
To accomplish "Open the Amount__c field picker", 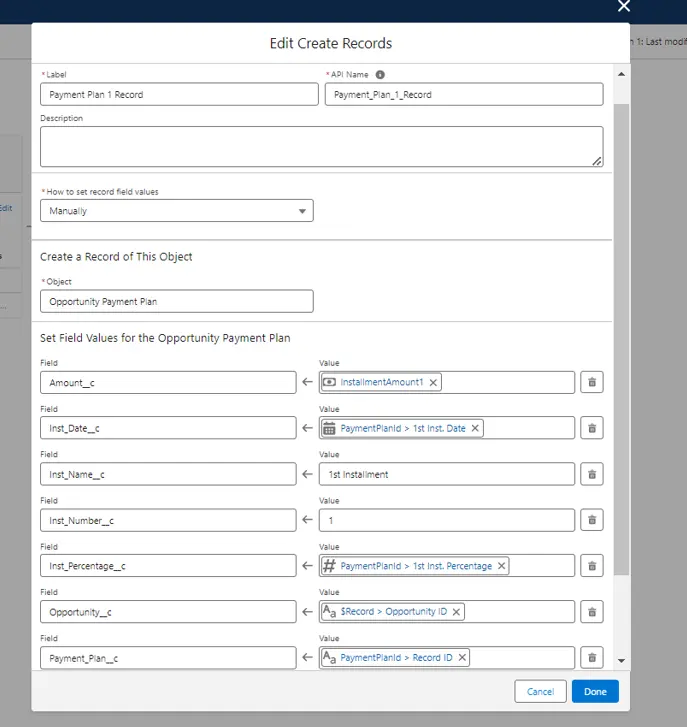I will tap(168, 382).
